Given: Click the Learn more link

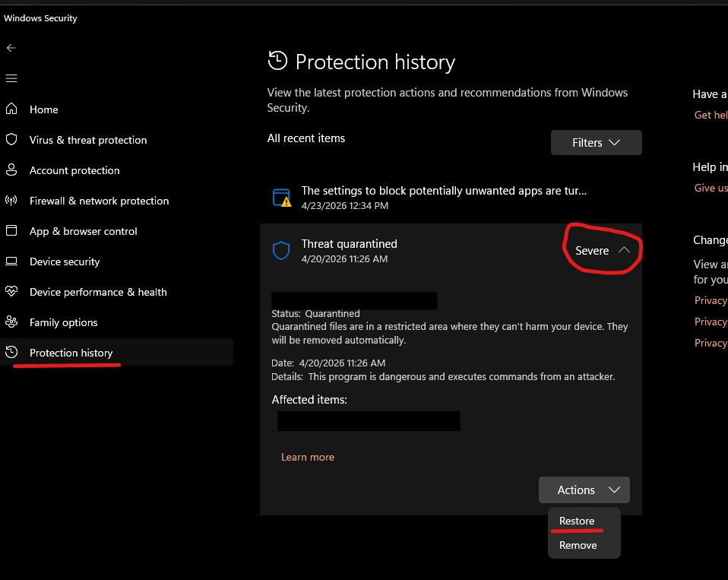Looking at the screenshot, I should (308, 457).
